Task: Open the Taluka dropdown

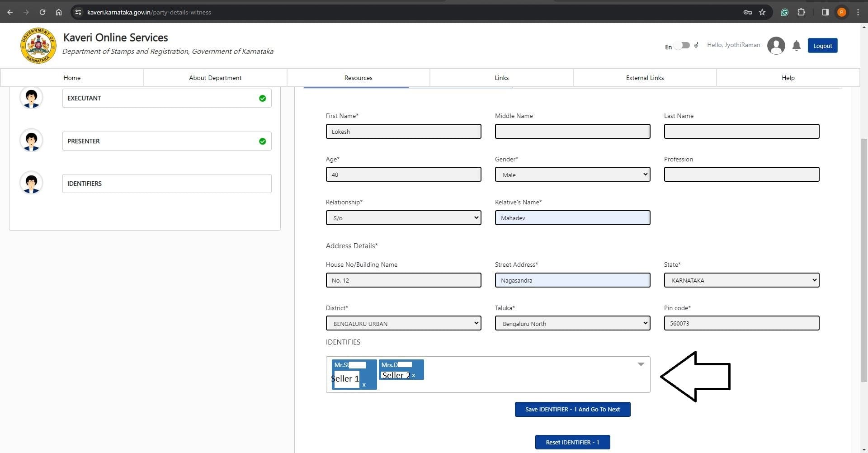Action: (x=572, y=323)
